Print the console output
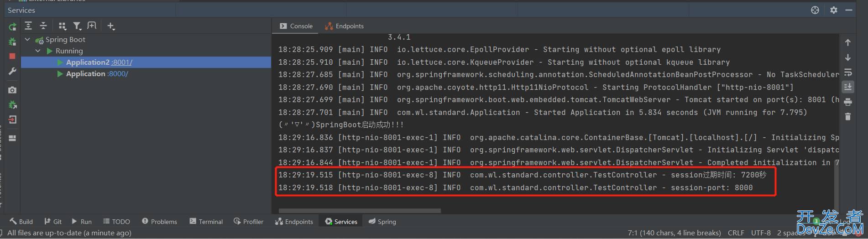The width and height of the screenshot is (868, 239). tap(848, 102)
